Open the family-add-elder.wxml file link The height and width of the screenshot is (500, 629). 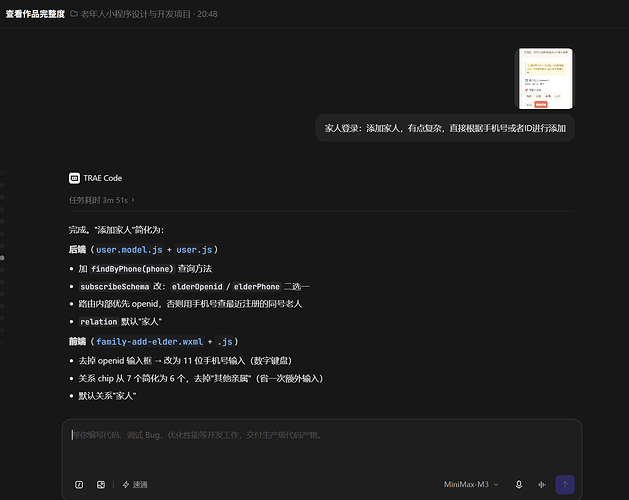coord(150,341)
